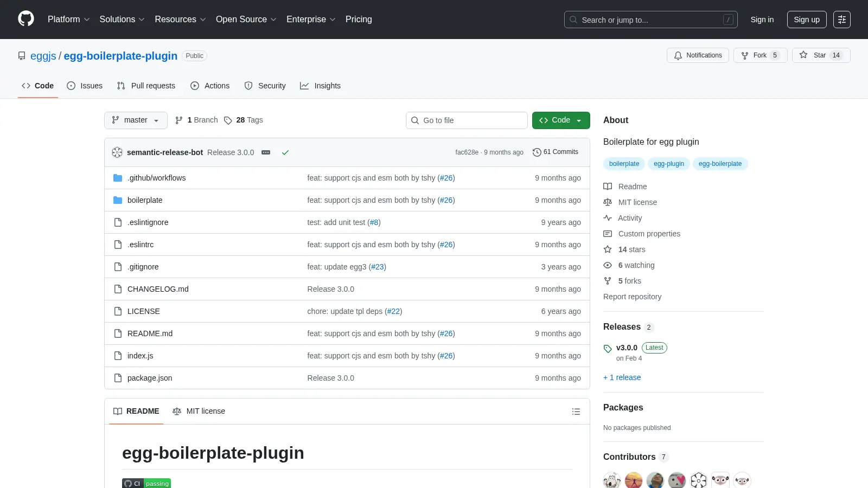Open the green Code dropdown button
Image resolution: width=868 pixels, height=488 pixels.
561,120
